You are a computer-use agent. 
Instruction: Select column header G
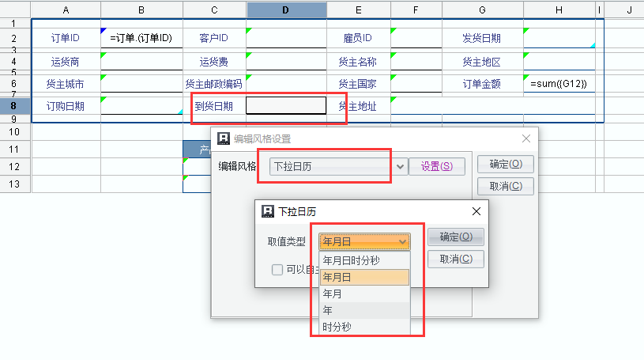[x=483, y=9]
